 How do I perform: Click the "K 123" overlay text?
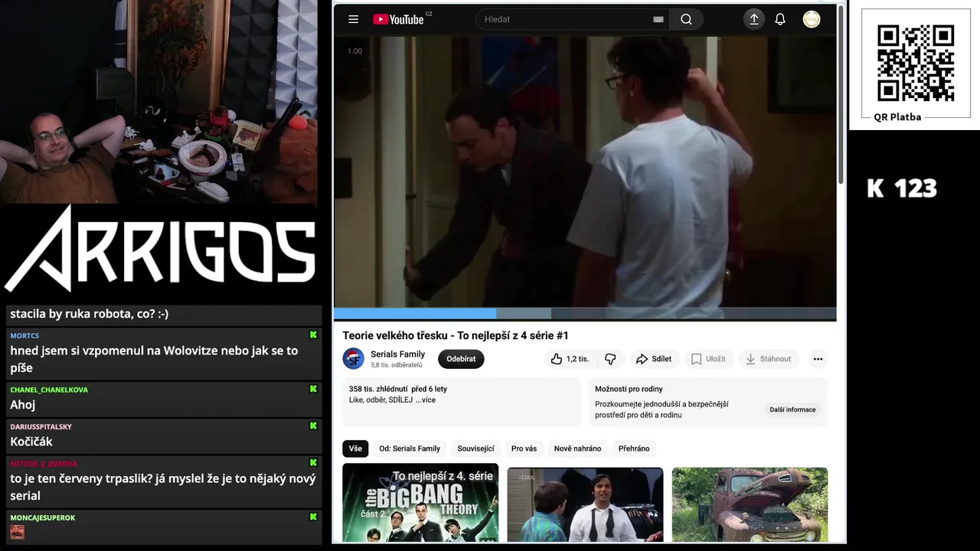[x=902, y=188]
